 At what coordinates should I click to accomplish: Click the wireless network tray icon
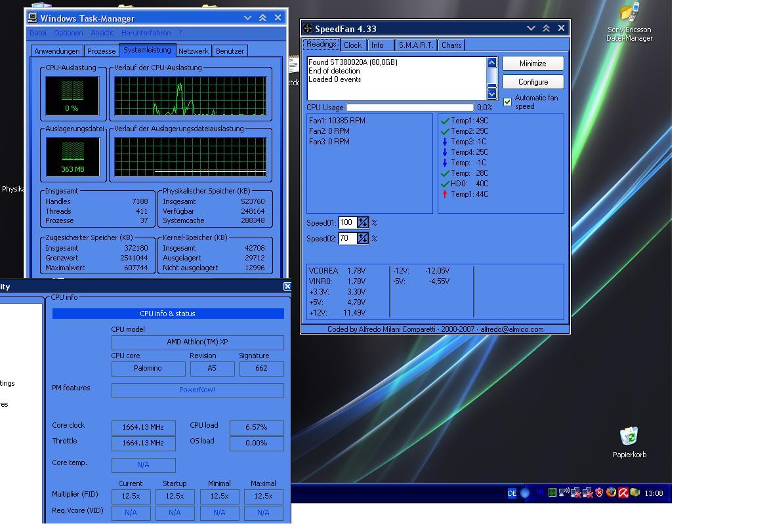tap(564, 492)
